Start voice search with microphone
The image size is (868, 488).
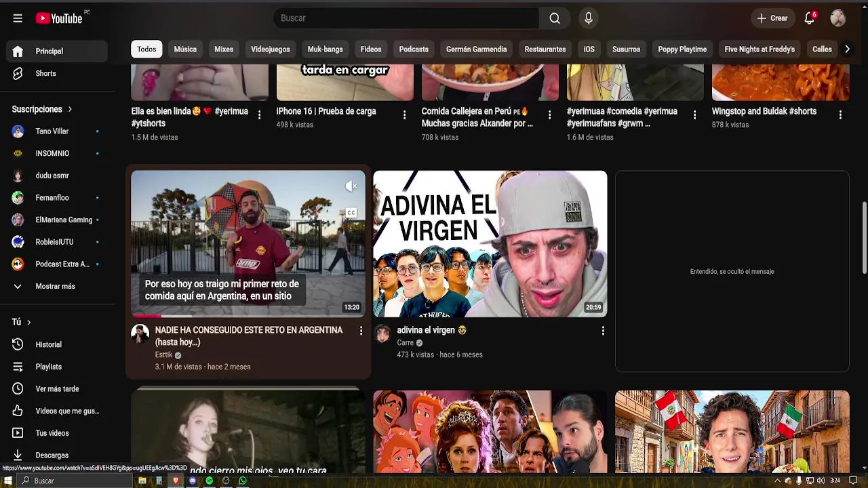click(x=589, y=18)
